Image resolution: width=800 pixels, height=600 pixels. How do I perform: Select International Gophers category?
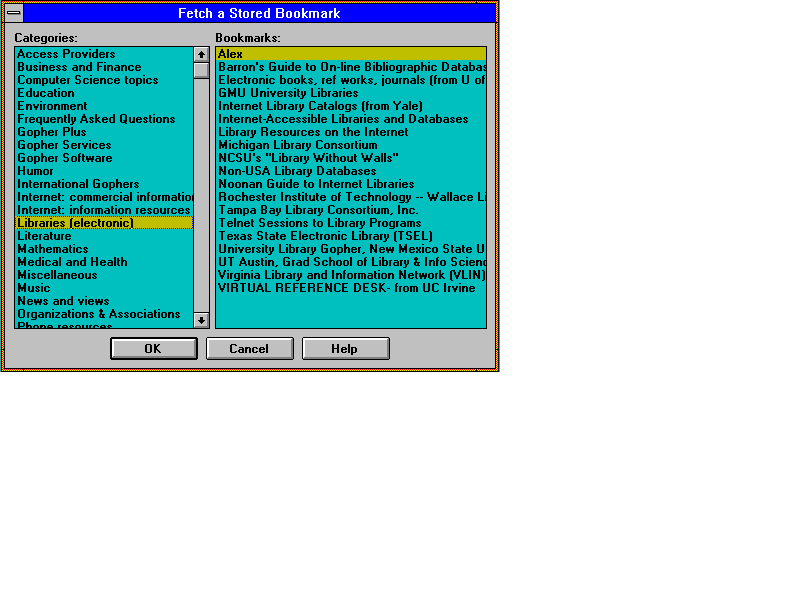[104, 184]
